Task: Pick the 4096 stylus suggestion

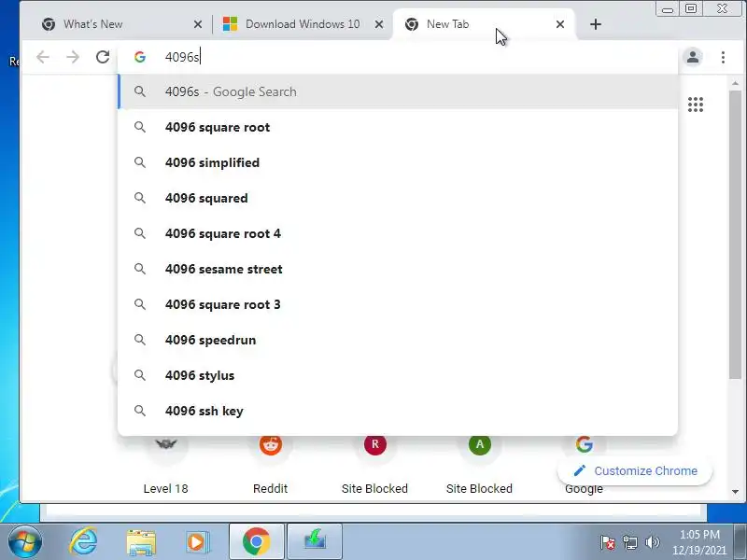Action: tap(398, 375)
